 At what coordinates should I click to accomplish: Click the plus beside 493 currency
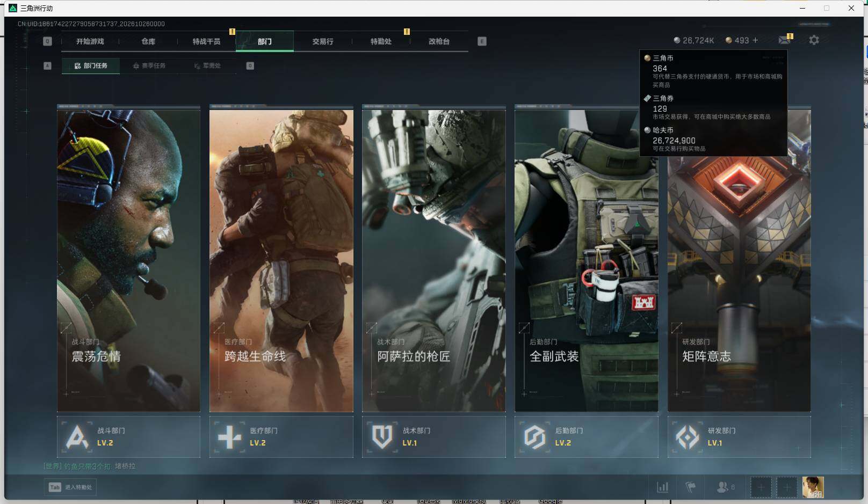pos(755,40)
